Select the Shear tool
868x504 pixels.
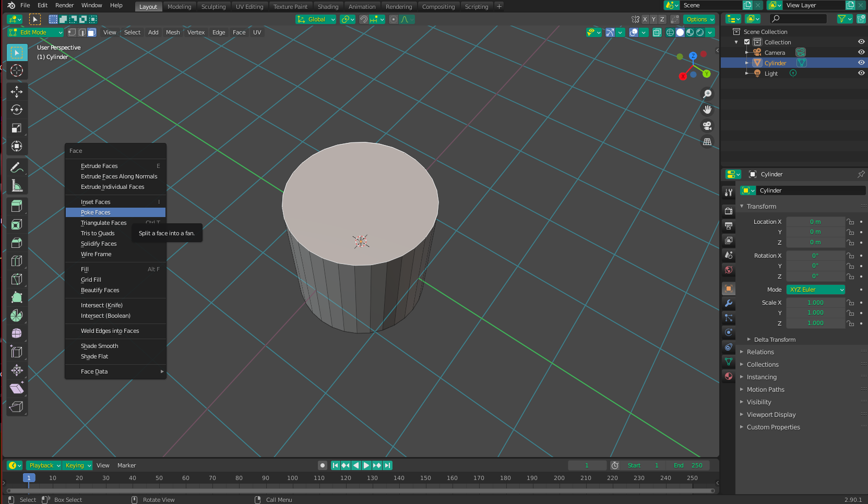coord(17,389)
